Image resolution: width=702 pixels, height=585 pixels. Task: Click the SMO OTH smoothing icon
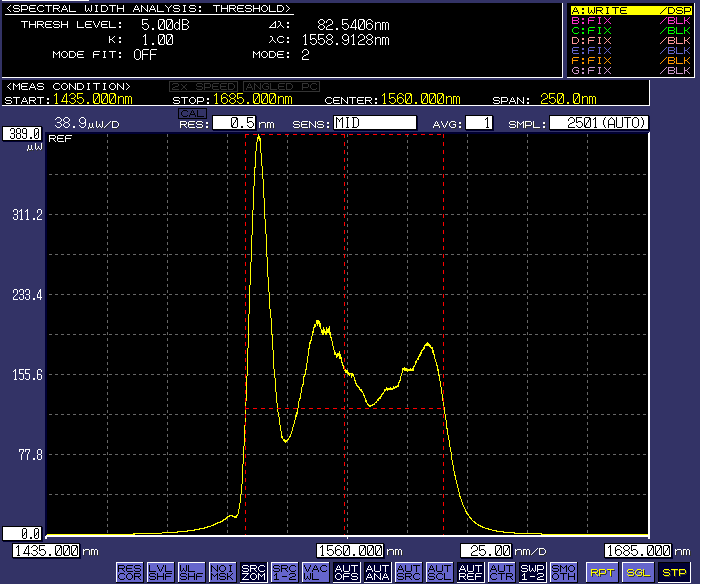(x=563, y=572)
